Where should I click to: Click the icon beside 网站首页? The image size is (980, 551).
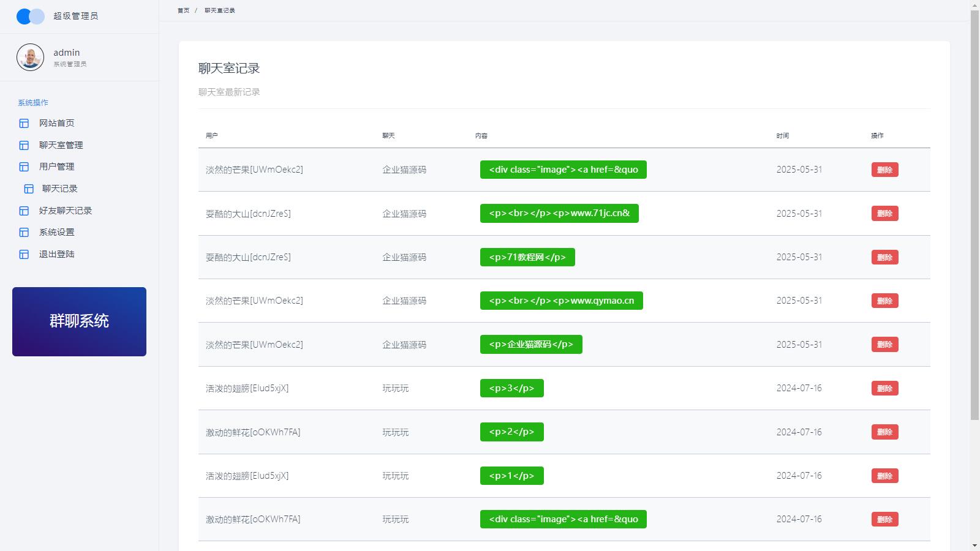[x=24, y=123]
